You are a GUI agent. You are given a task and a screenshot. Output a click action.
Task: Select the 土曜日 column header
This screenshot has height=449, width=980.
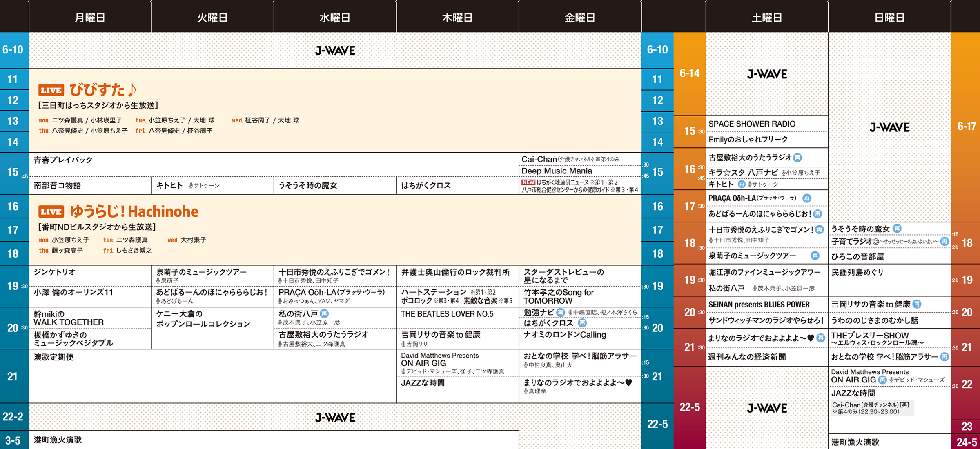tap(767, 18)
